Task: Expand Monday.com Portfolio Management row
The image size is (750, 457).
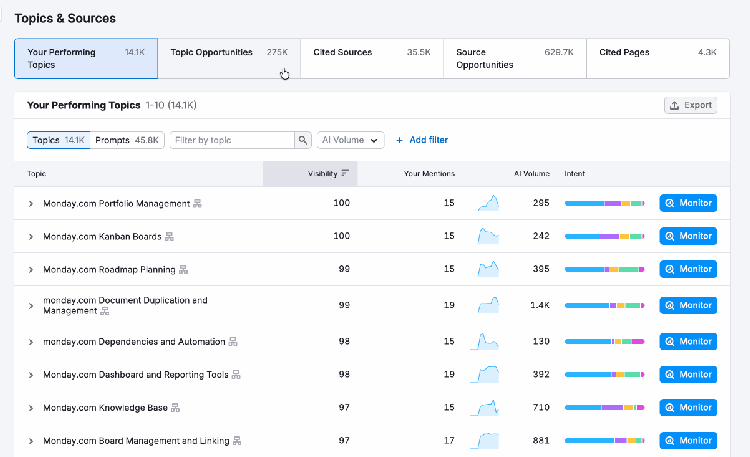Action: tap(31, 204)
